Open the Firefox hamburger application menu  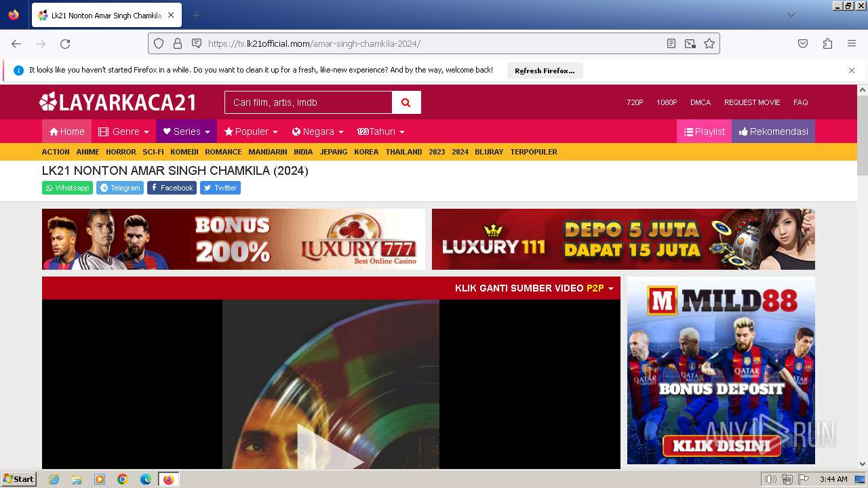(852, 43)
